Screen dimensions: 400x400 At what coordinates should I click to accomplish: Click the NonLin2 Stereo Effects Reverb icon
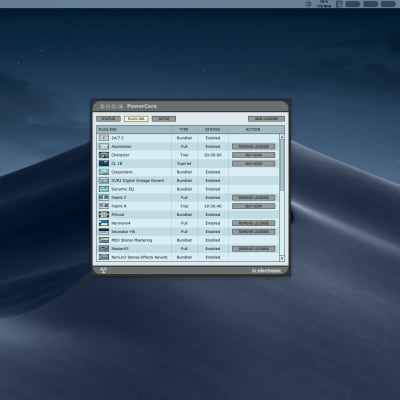pos(104,257)
